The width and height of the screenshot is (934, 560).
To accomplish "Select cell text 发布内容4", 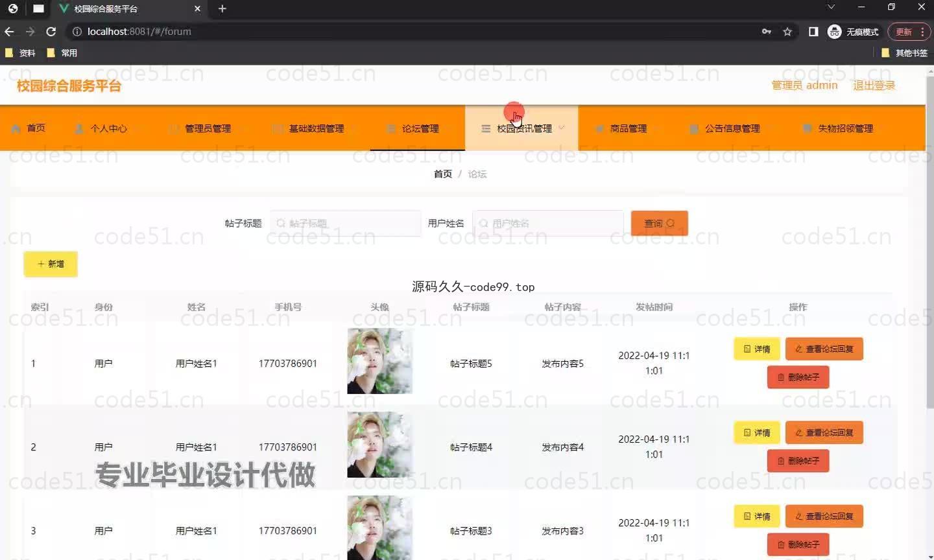I will [x=562, y=447].
